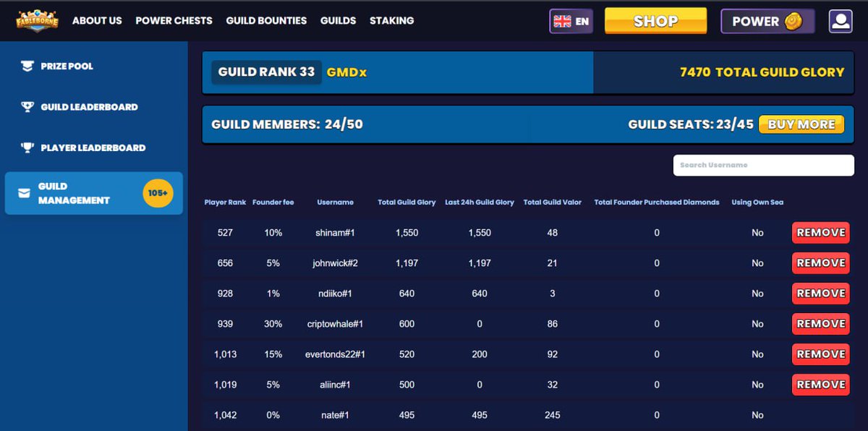This screenshot has height=431, width=868.
Task: Click the 105+ notification badge
Action: 158,193
